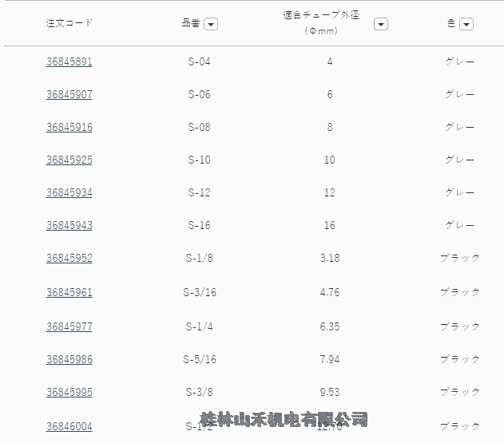Open the 品番 column filter dropdown
504x443 pixels.
tap(211, 24)
